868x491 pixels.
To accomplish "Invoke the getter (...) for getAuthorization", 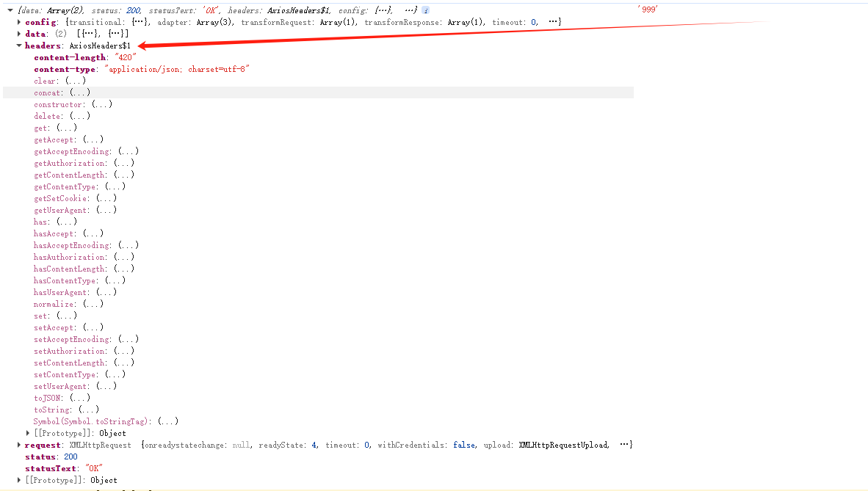I will pyautogui.click(x=123, y=163).
